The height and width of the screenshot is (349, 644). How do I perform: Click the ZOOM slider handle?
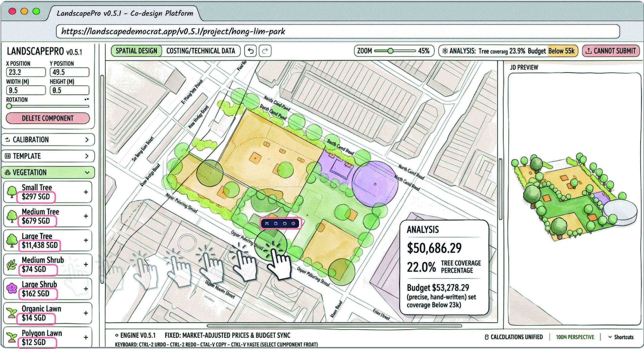[390, 51]
